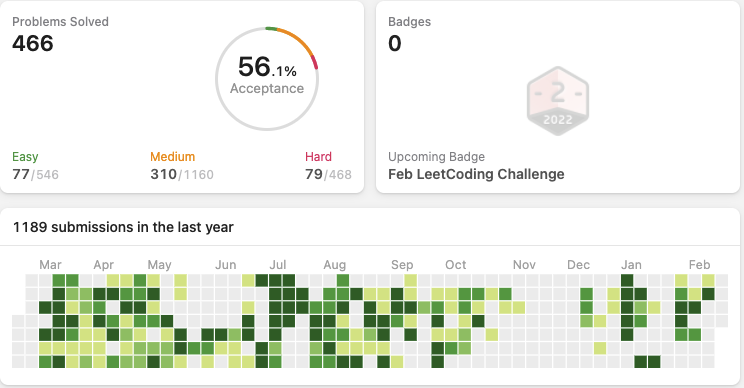Screen dimensions: 744x388
Task: Click the Easy solved count 77/546
Action: [36, 175]
